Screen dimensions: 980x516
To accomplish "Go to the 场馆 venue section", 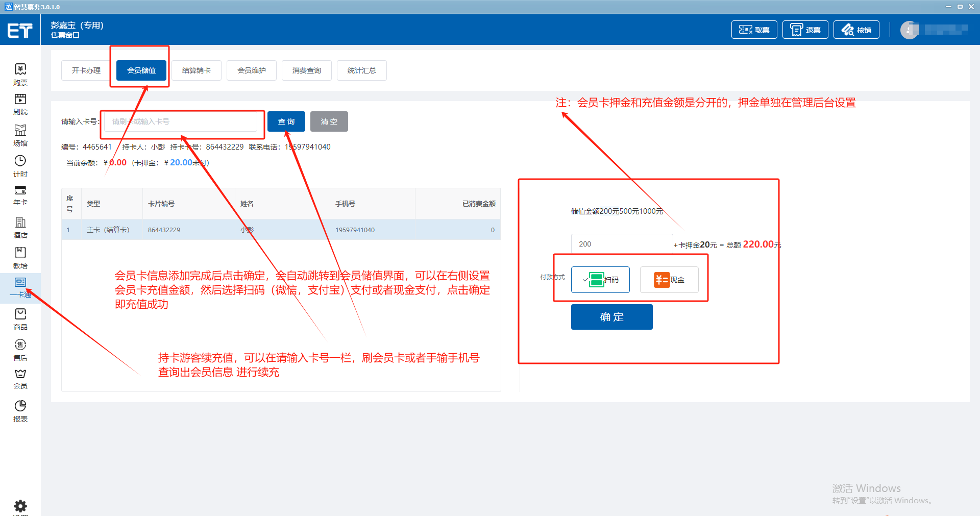I will point(20,135).
